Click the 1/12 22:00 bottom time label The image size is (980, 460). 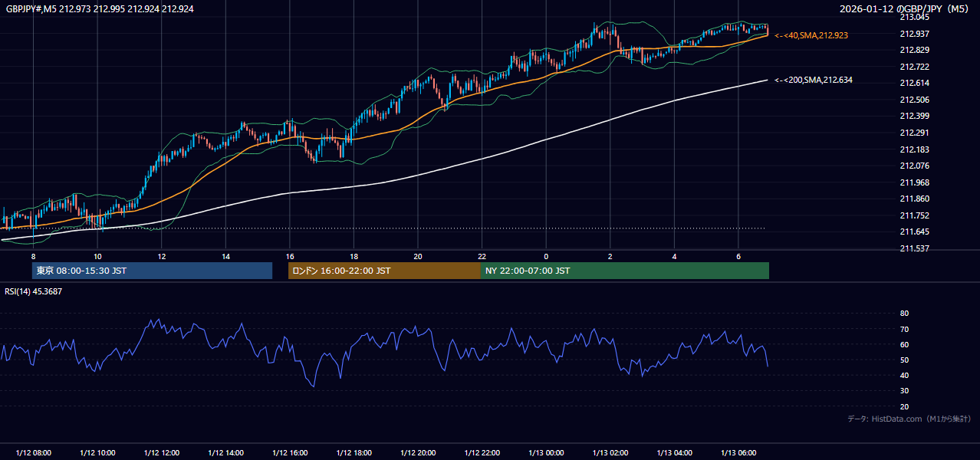point(482,452)
